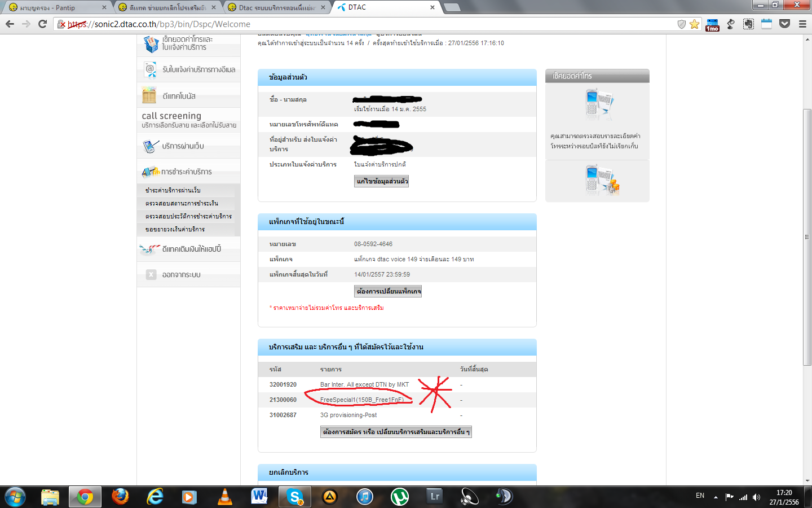Click the network signal icon in system tray
The height and width of the screenshot is (508, 812).
point(743,497)
